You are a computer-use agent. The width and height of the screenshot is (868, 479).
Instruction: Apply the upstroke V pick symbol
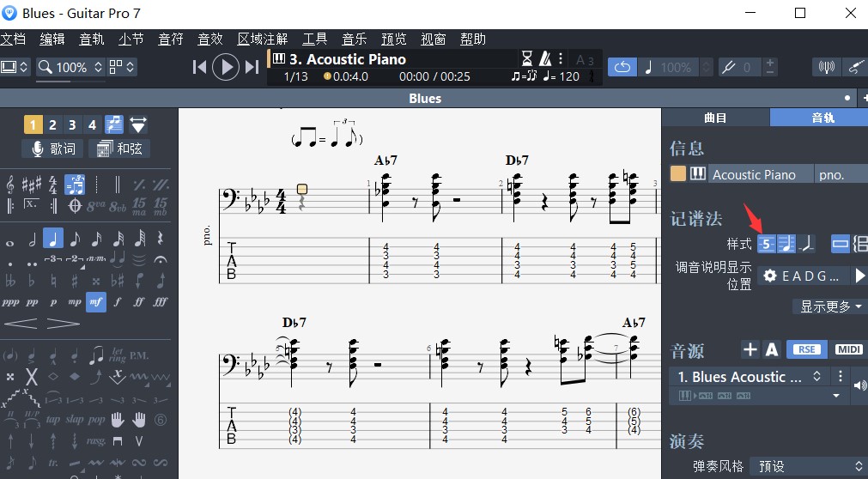139,441
